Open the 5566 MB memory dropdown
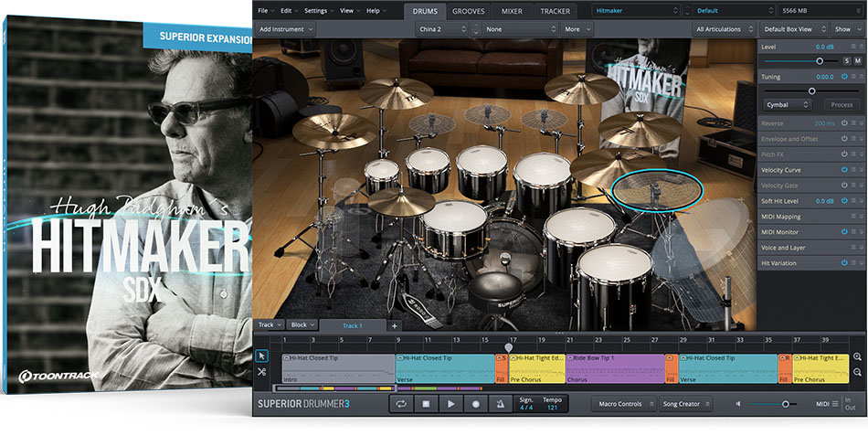 coord(820,11)
